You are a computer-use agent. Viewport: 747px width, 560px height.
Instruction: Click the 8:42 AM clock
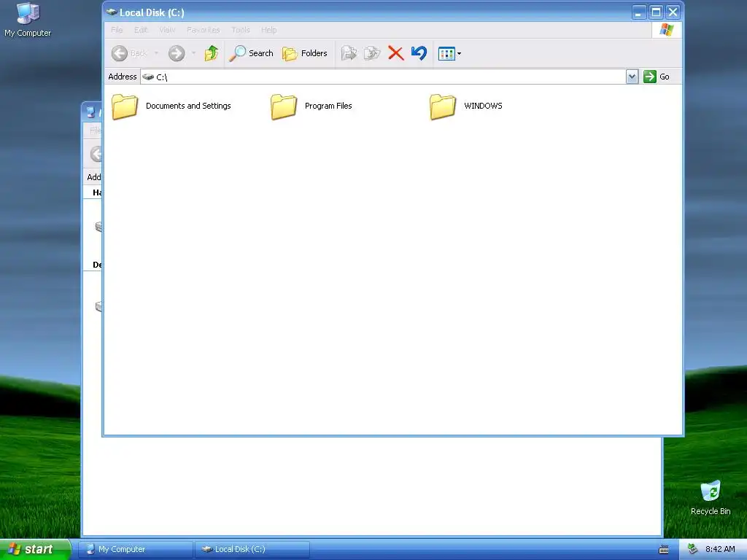720,549
